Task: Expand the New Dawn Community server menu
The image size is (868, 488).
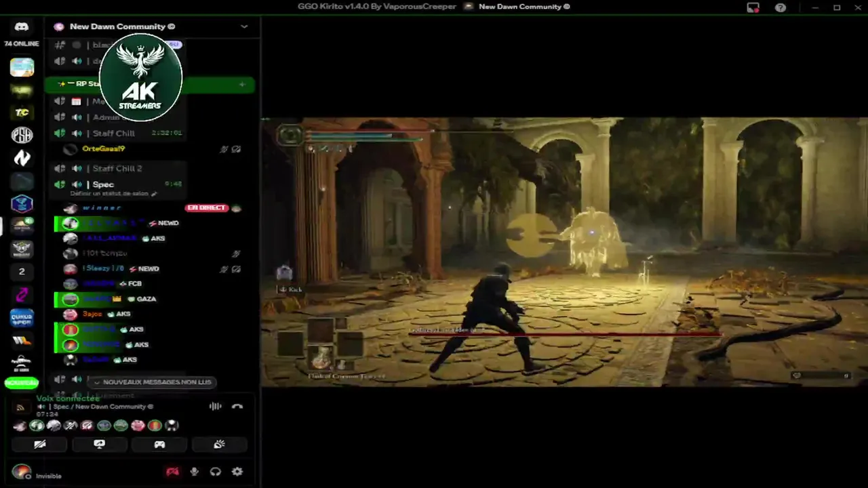Action: coord(244,26)
